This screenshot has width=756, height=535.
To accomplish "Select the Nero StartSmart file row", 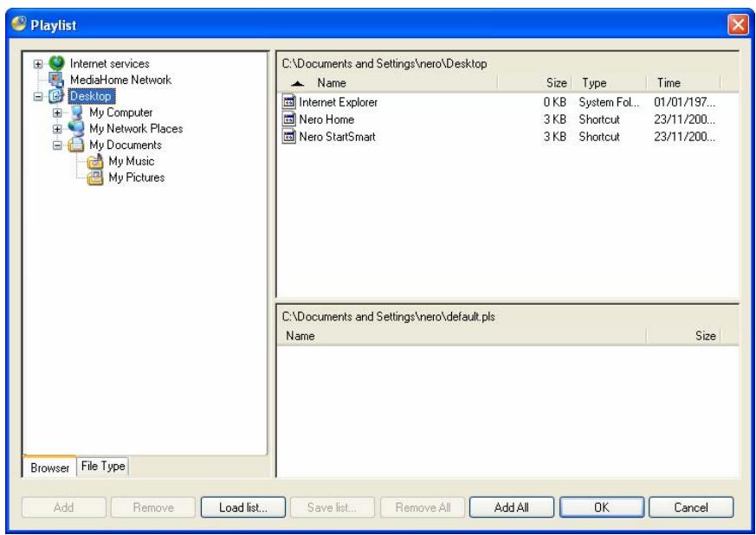I will (499, 137).
